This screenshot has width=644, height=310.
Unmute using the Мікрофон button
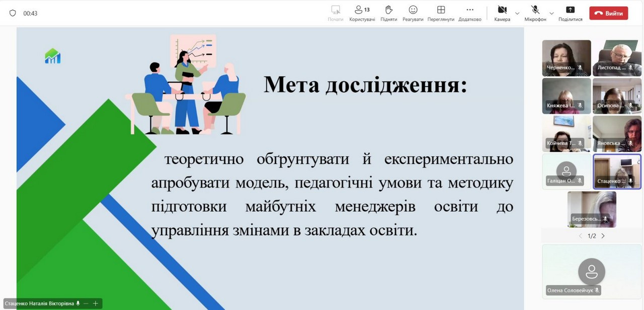click(535, 13)
